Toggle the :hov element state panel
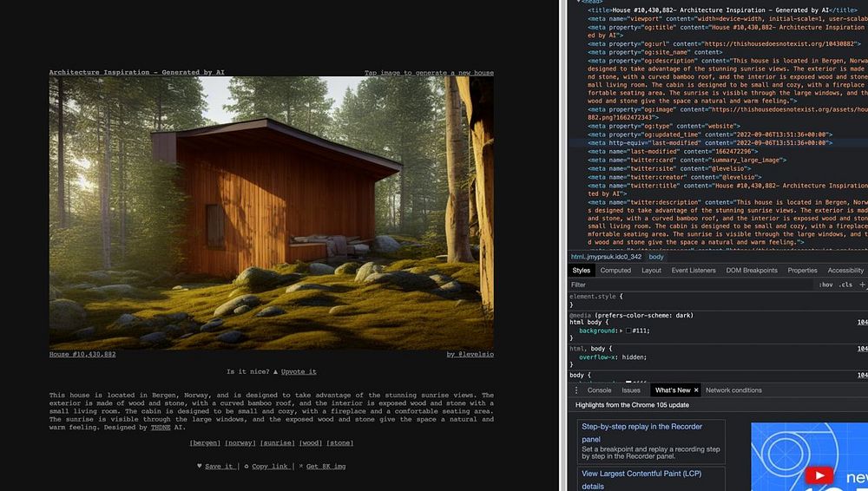The height and width of the screenshot is (491, 868). [826, 285]
